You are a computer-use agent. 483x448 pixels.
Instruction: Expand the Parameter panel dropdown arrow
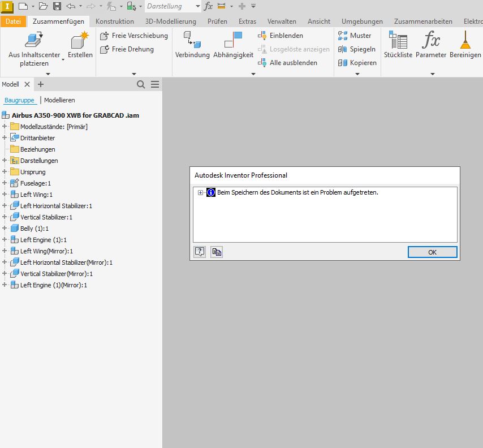(433, 74)
